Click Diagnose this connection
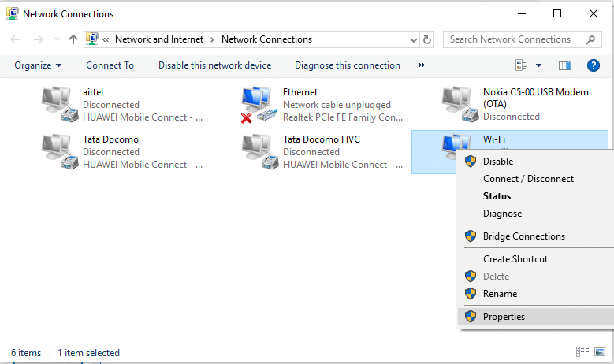 (x=348, y=65)
